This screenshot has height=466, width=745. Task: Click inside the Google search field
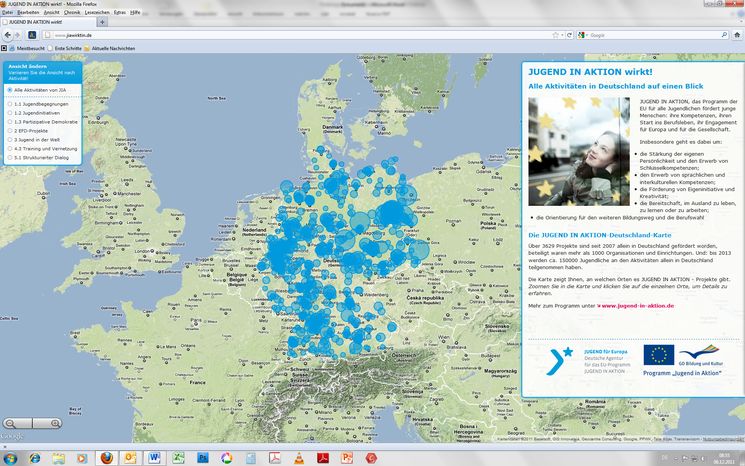pyautogui.click(x=655, y=35)
